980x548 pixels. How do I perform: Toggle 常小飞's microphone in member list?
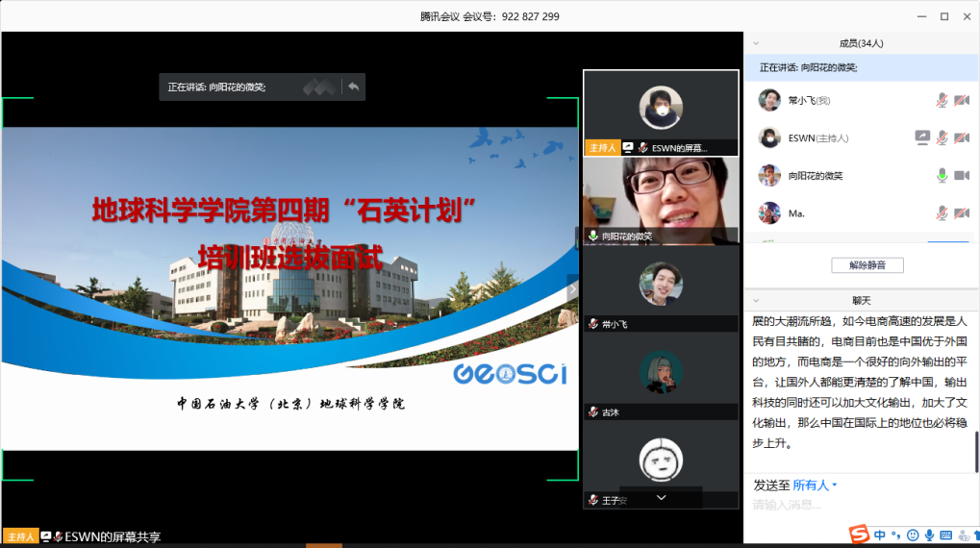coord(942,100)
